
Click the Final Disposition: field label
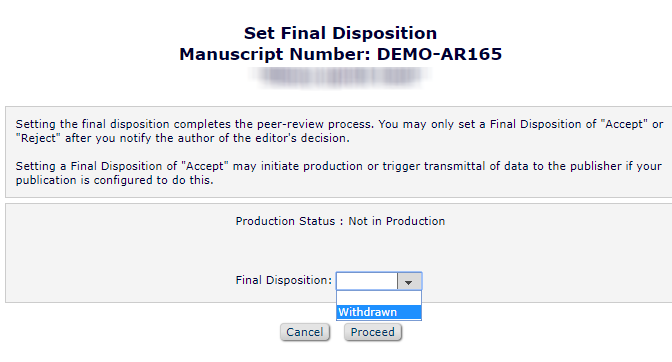(x=283, y=280)
